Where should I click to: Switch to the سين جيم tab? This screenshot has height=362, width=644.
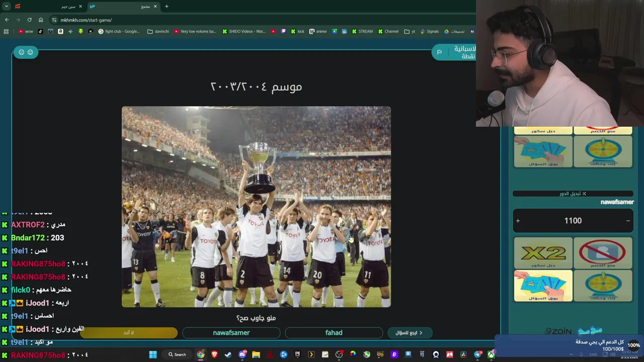click(49, 7)
